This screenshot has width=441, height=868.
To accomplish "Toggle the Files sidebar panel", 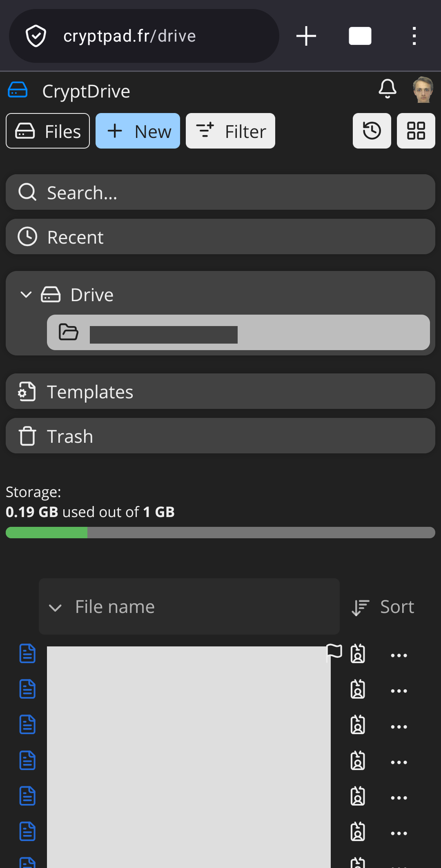I will coord(48,131).
